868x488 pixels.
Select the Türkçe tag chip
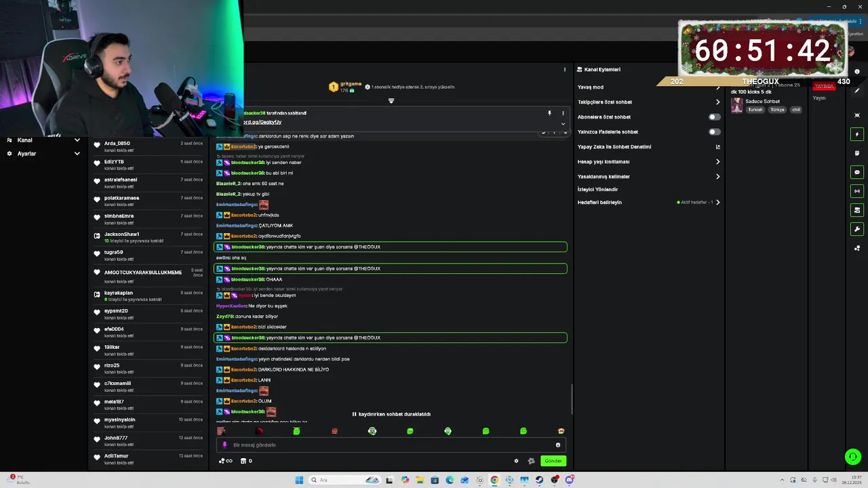777,110
